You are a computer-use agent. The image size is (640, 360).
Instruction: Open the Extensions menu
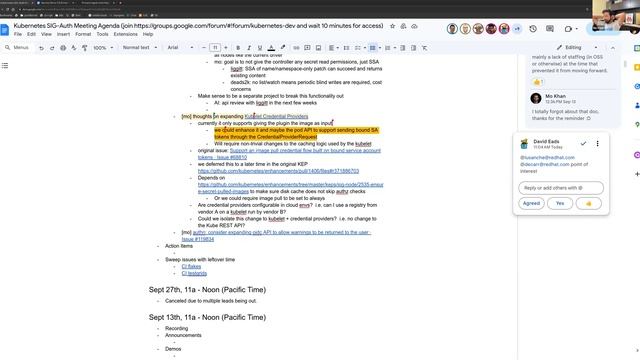click(125, 34)
